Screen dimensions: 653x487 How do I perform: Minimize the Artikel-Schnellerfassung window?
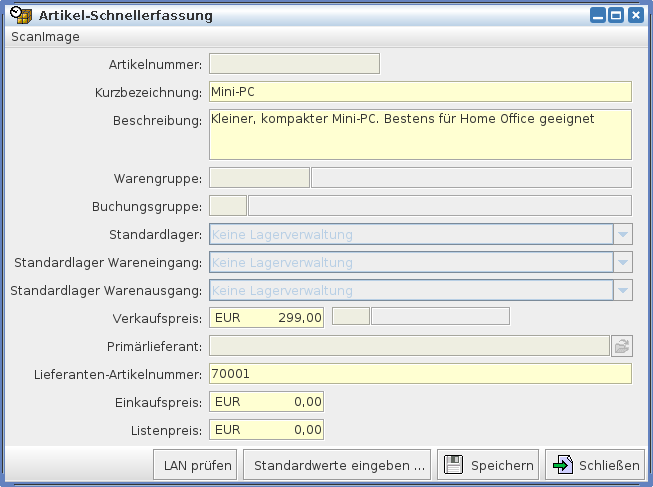coord(598,16)
